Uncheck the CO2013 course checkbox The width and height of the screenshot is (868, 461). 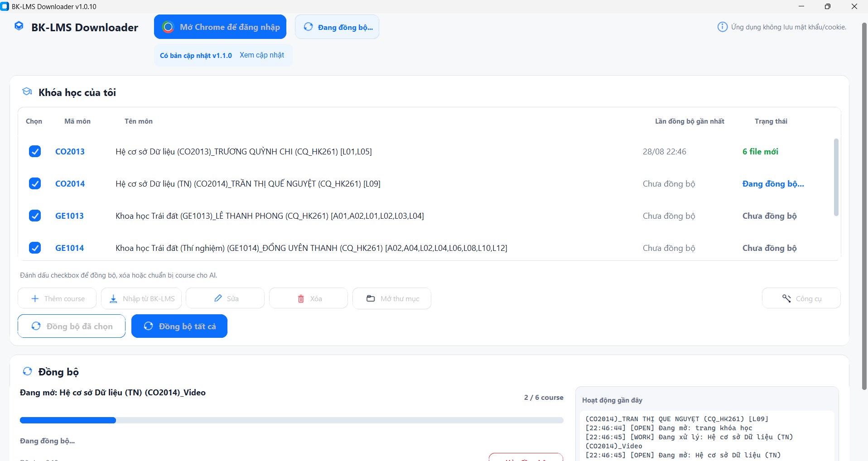pos(35,151)
